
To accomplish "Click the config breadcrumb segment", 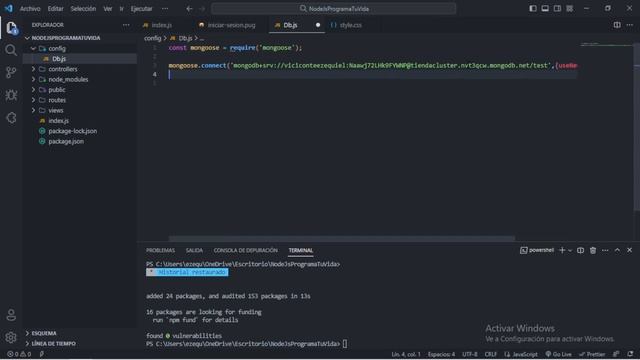I will click(x=153, y=38).
